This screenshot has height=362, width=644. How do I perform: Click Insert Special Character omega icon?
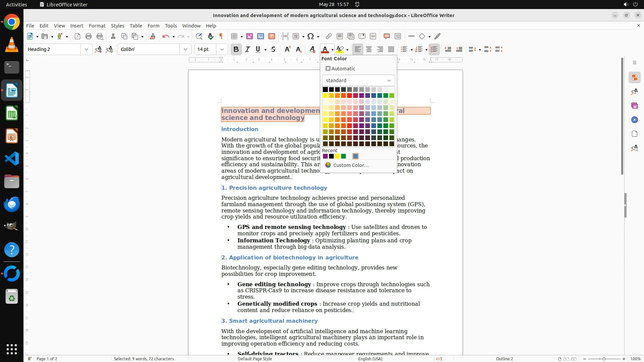pos(311,36)
